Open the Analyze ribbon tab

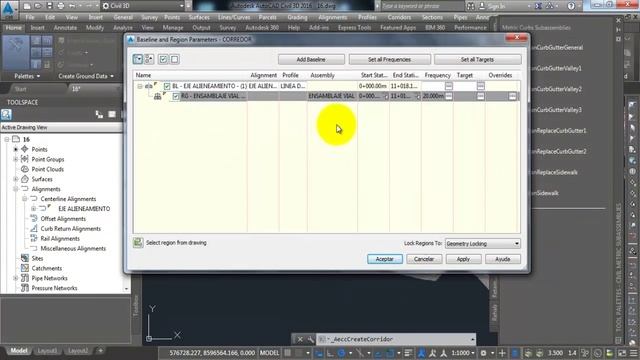[x=122, y=28]
